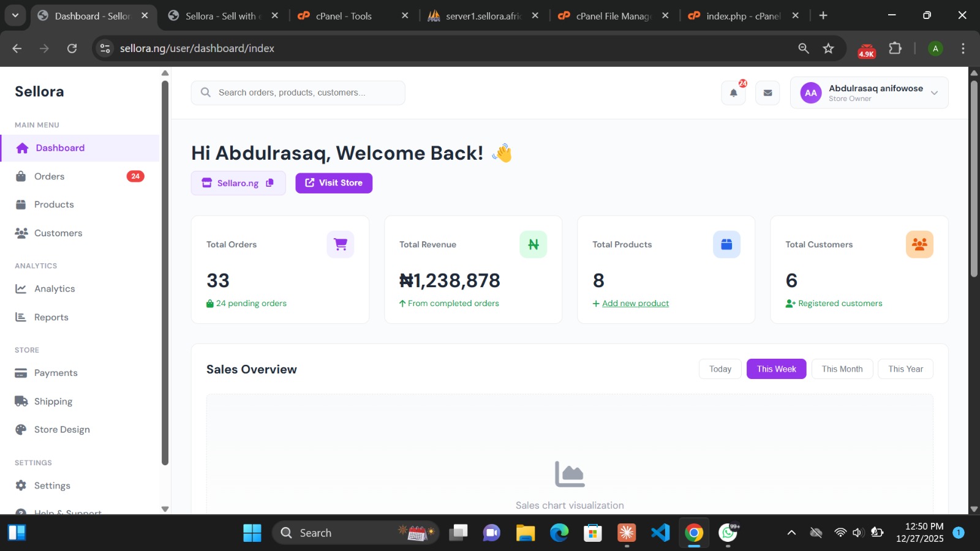
Task: Click the Visit Store button
Action: [334, 183]
